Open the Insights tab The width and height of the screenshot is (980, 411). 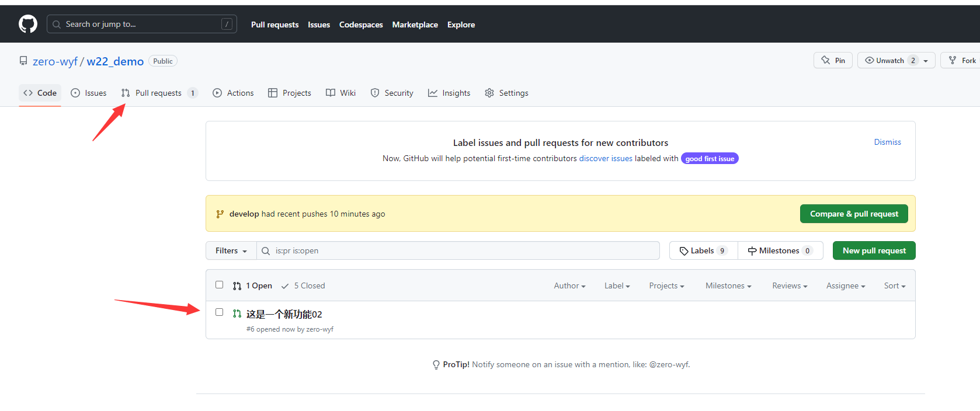(449, 93)
